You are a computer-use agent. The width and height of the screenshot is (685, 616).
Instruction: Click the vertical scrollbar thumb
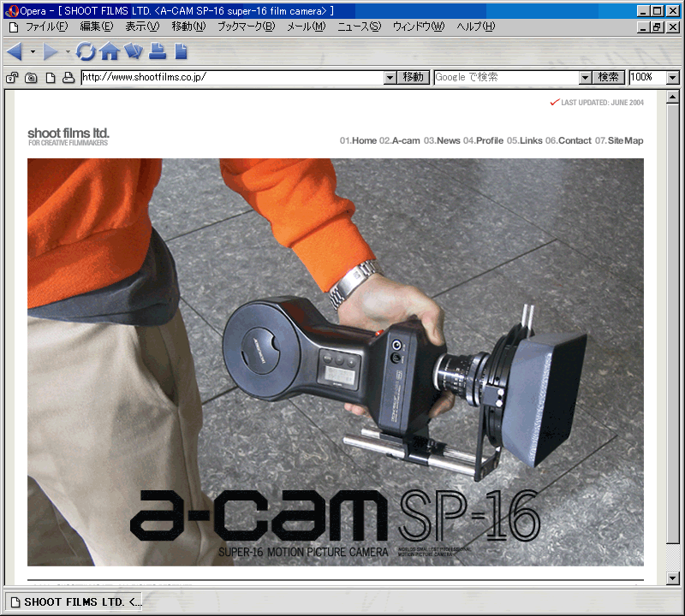tap(673, 323)
